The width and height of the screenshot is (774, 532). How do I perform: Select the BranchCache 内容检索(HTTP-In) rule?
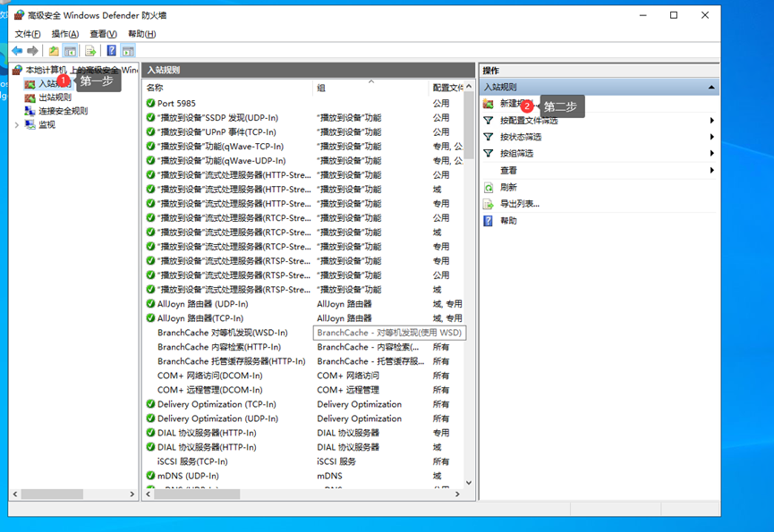219,347
